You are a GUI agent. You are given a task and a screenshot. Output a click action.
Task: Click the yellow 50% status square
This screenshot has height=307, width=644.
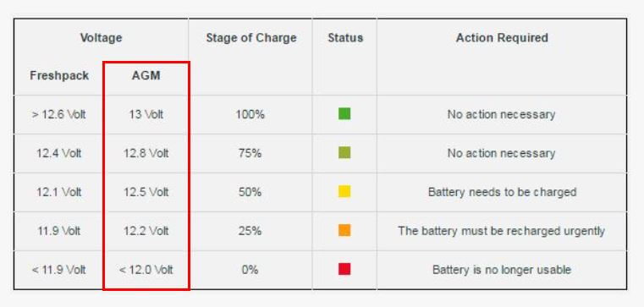(344, 192)
